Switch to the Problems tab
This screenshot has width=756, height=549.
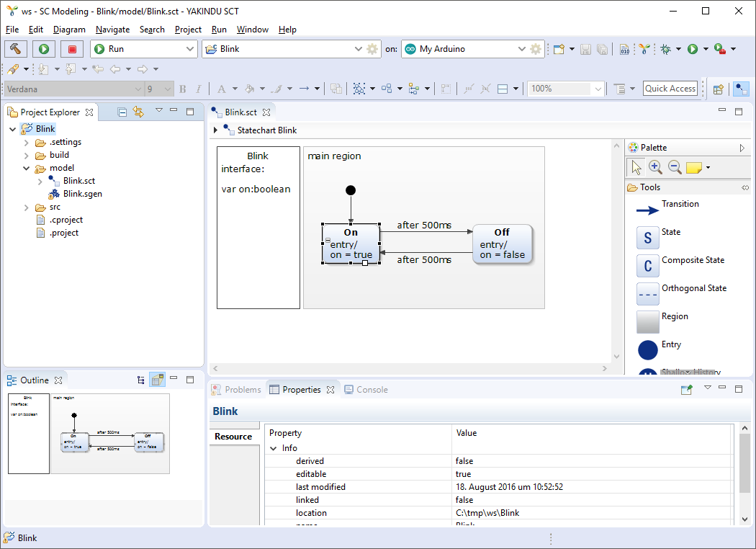(x=241, y=389)
